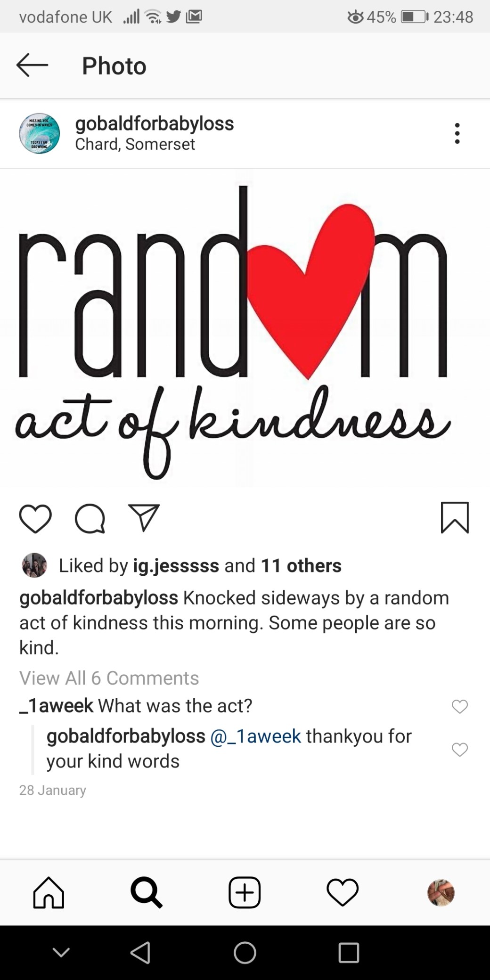
Task: Open Android recent apps square button
Action: [349, 953]
